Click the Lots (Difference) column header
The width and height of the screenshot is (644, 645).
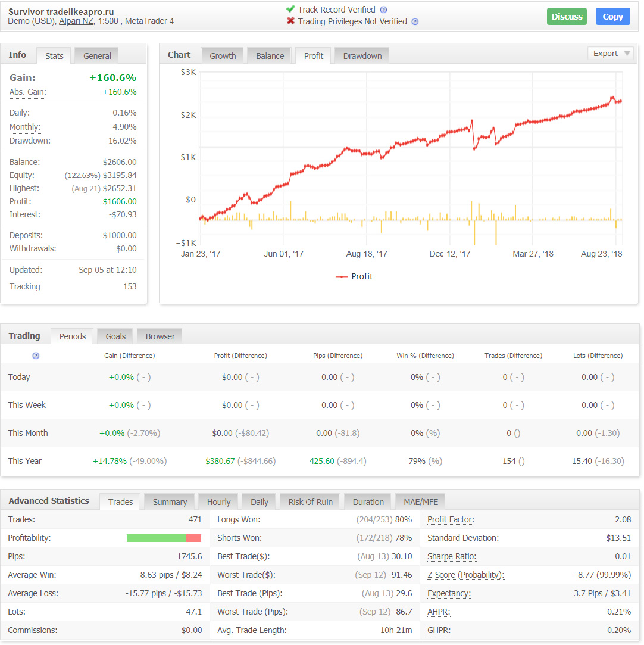[598, 356]
